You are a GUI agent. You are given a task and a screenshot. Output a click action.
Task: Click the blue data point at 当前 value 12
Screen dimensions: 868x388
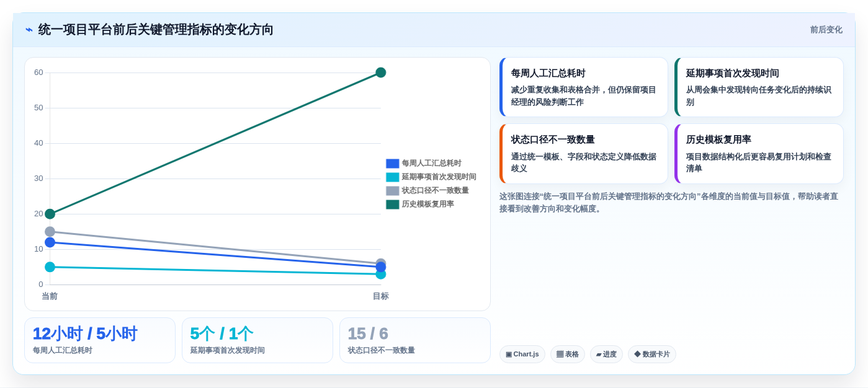click(50, 242)
